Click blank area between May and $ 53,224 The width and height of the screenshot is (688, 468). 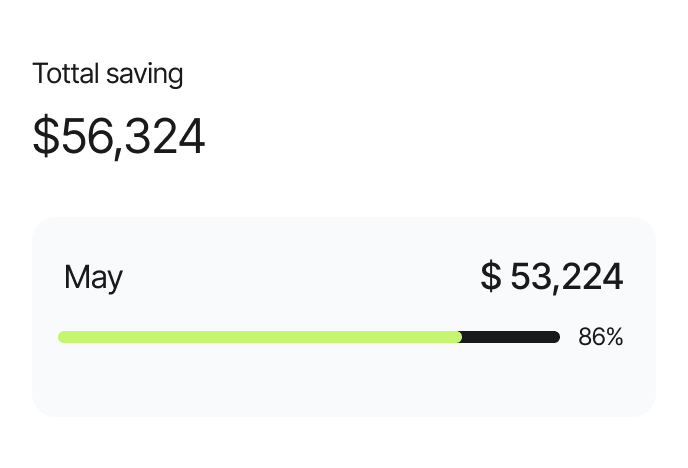(300, 277)
